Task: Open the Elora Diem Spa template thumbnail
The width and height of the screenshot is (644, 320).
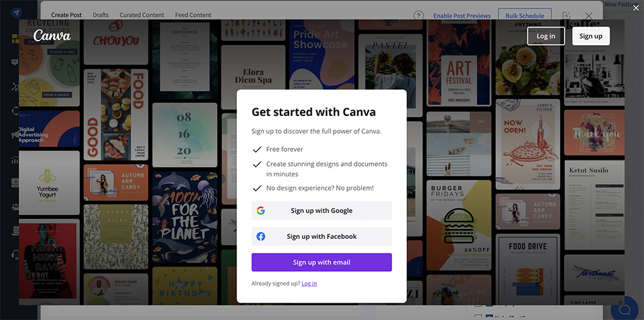Action: click(x=253, y=77)
